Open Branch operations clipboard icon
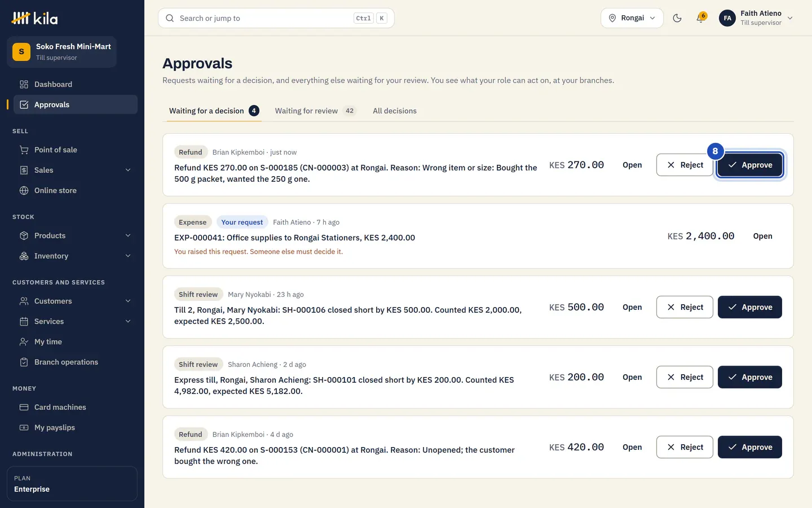Viewport: 812px width, 508px height. tap(24, 362)
